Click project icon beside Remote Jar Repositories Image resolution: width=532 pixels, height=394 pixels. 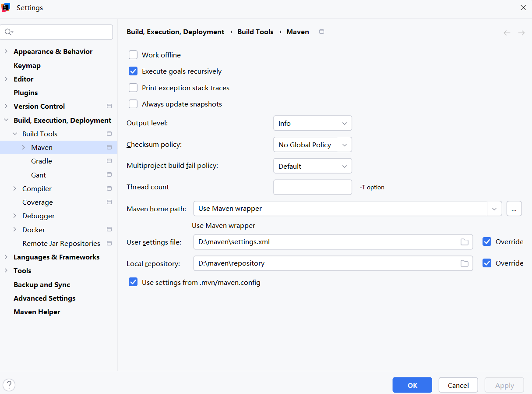109,243
